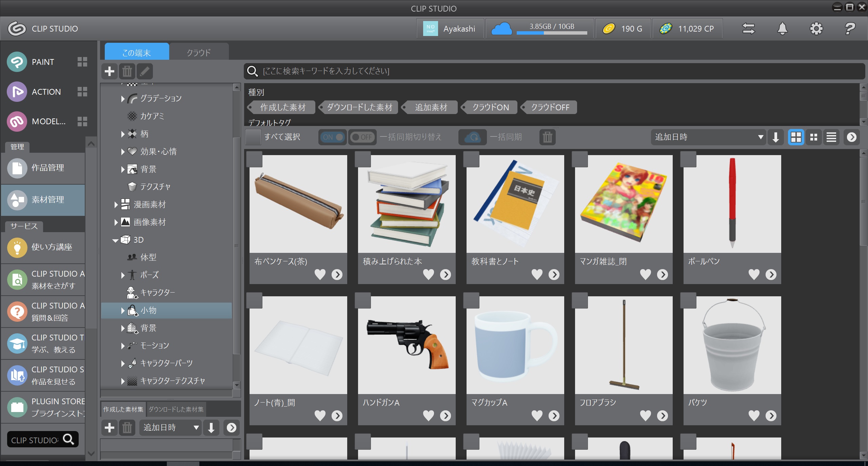The width and height of the screenshot is (868, 466).
Task: Launch the PAINT application icon
Action: [17, 62]
